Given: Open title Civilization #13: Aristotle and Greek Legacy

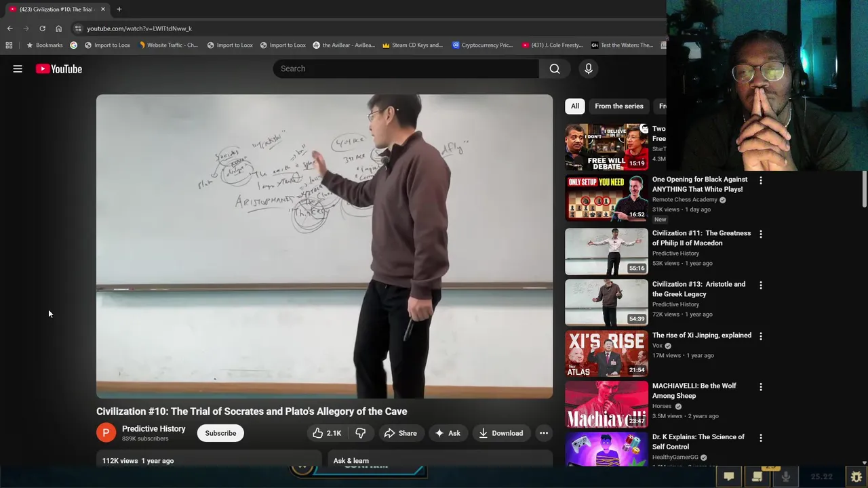Looking at the screenshot, I should [698, 289].
